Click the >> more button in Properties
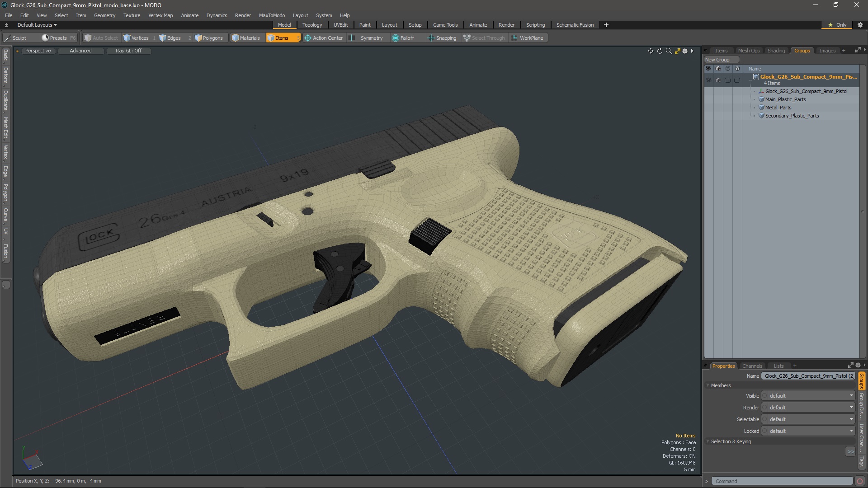 coord(850,452)
